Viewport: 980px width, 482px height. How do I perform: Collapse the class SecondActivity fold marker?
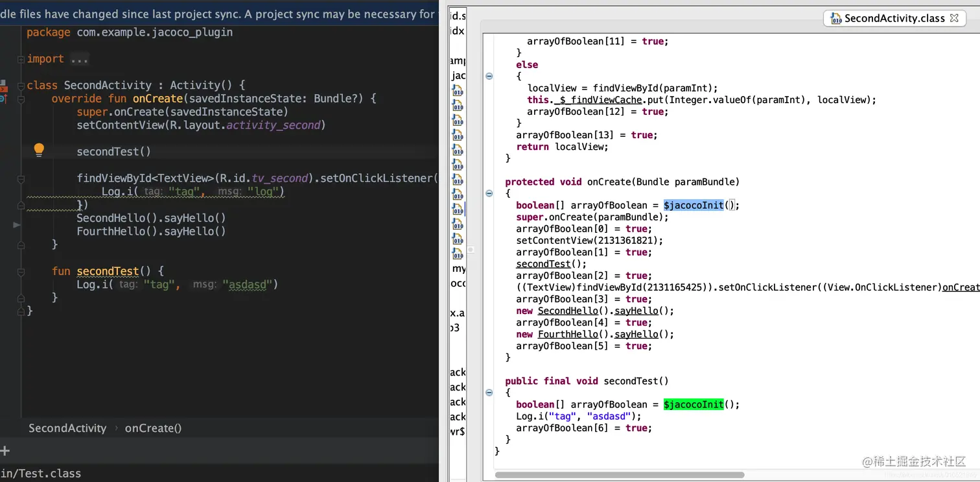21,86
